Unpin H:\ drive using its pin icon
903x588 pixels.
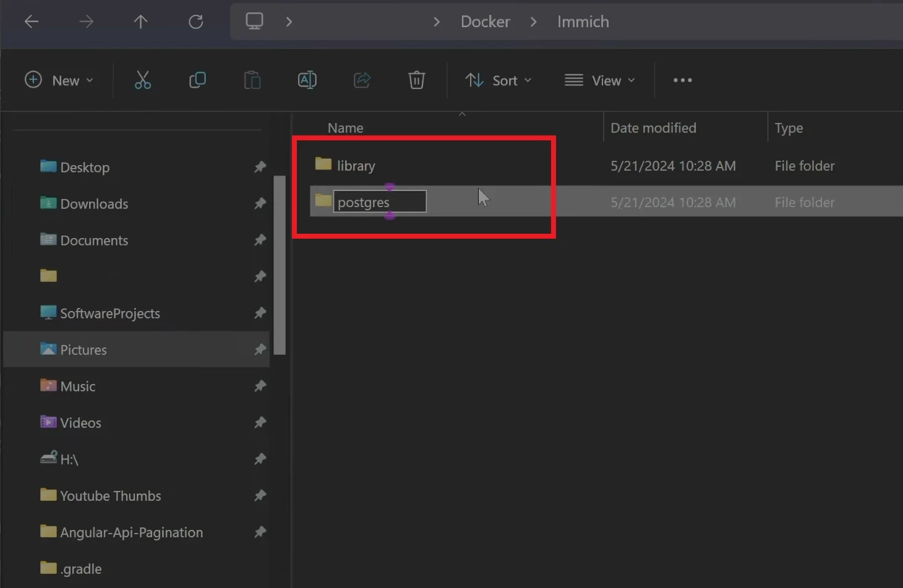tap(260, 459)
